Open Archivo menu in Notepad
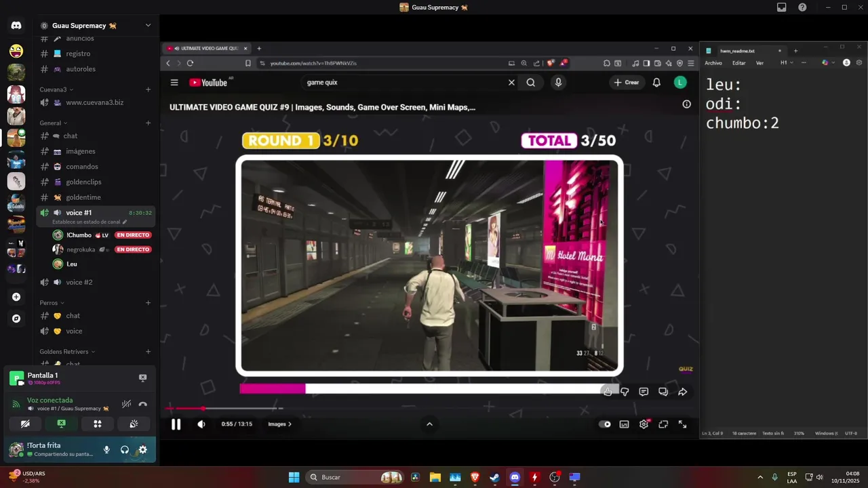868x488 pixels. [x=713, y=63]
